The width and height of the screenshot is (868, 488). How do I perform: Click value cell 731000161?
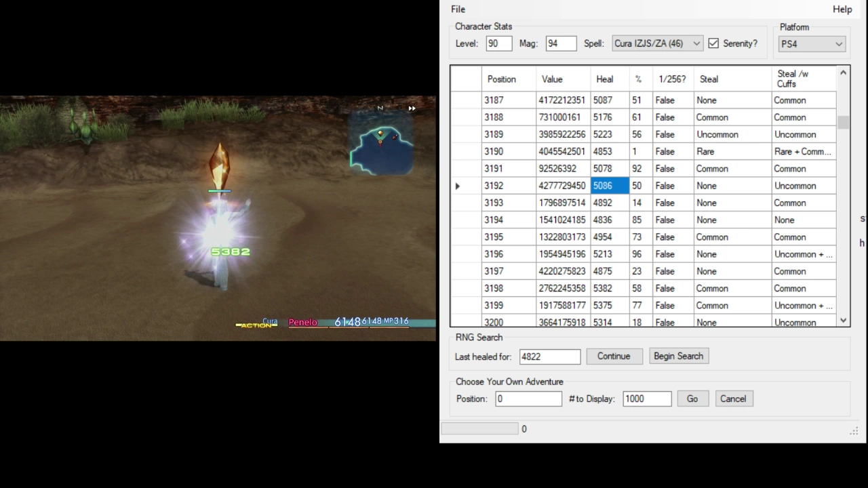coord(563,117)
